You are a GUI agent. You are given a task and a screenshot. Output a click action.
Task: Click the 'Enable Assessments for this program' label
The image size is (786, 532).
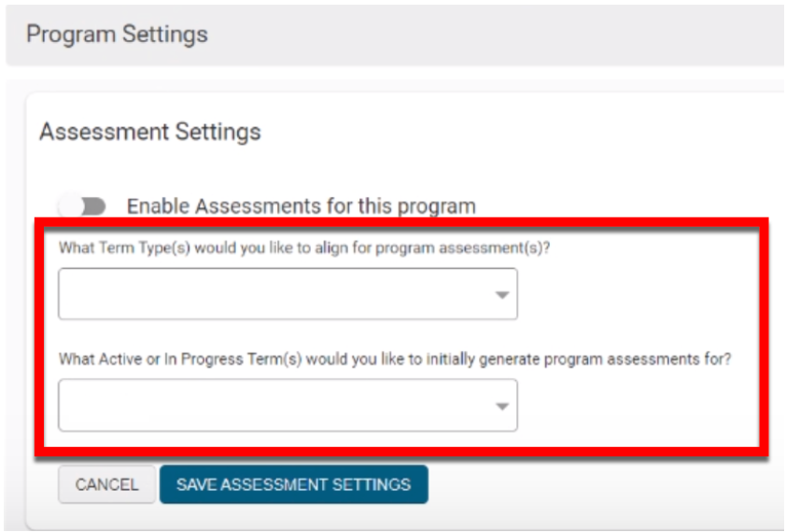tap(301, 206)
